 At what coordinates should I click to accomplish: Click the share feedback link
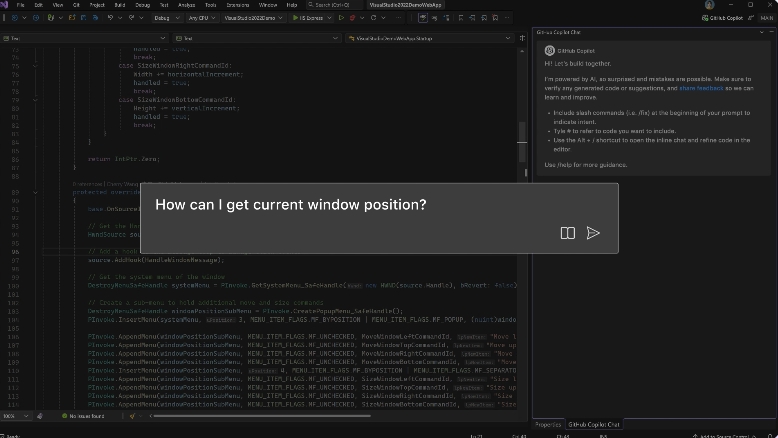[701, 88]
